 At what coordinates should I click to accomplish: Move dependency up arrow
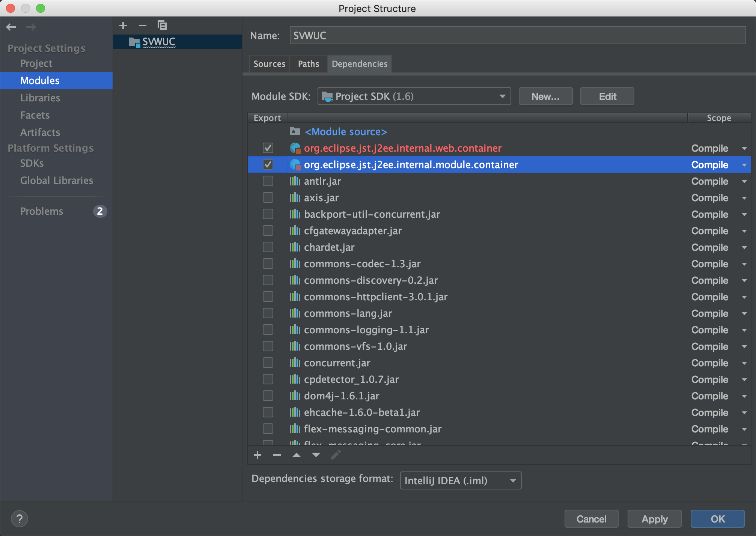[297, 455]
